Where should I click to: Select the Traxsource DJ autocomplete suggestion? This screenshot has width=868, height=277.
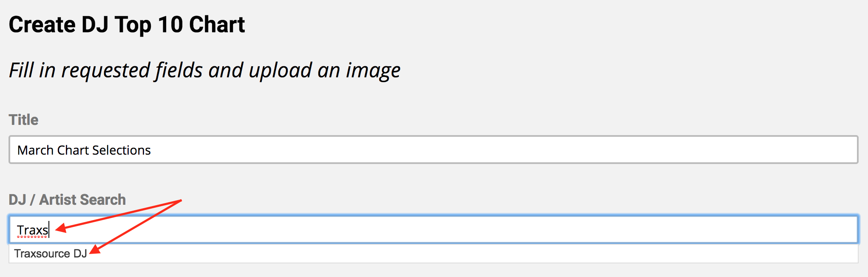[x=51, y=254]
